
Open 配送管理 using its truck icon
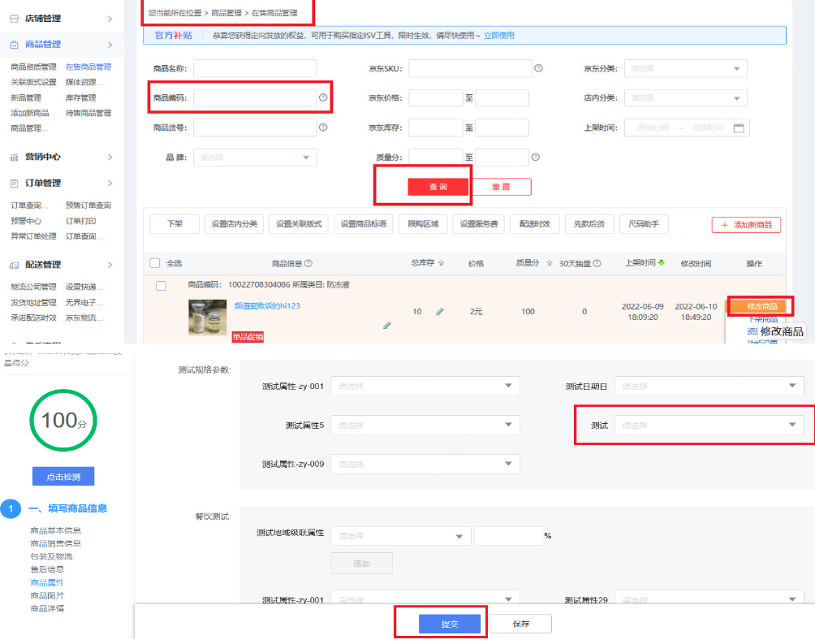click(x=13, y=265)
